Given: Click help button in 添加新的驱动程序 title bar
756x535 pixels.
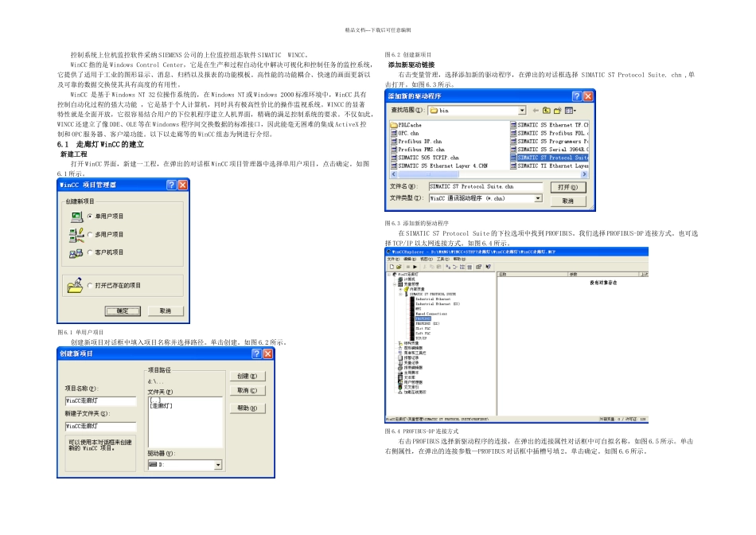Looking at the screenshot, I should point(577,96).
